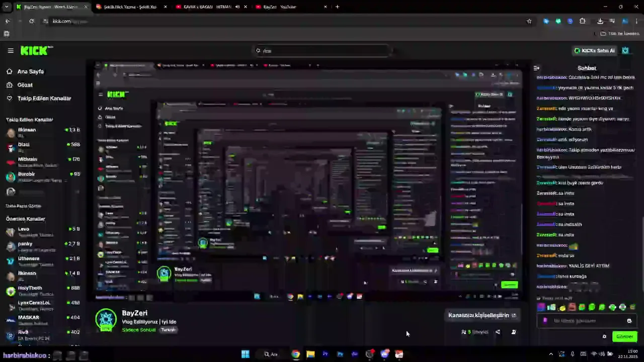Open Mithrain followed channel
644x362 pixels.
click(43, 162)
